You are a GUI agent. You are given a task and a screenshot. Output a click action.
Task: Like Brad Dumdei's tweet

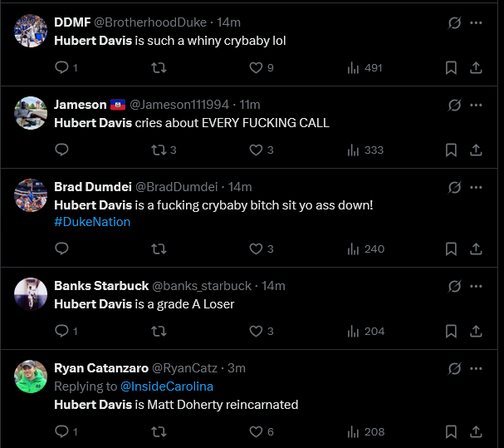point(257,249)
